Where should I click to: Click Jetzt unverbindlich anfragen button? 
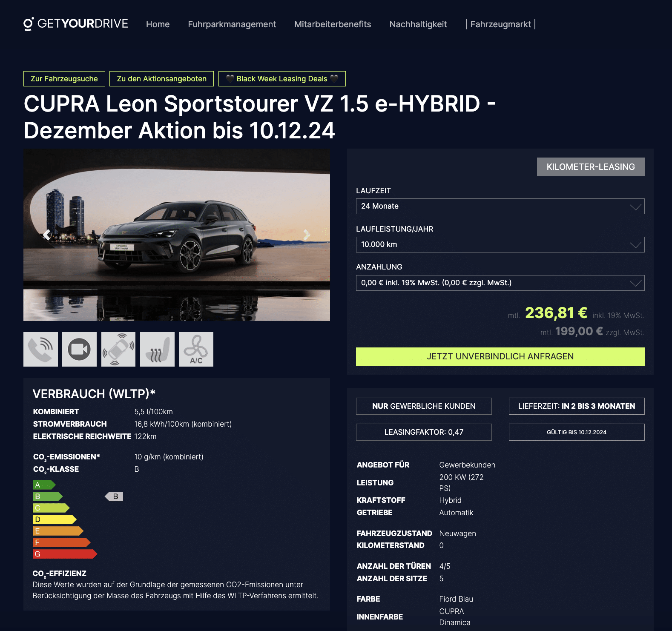tap(500, 356)
